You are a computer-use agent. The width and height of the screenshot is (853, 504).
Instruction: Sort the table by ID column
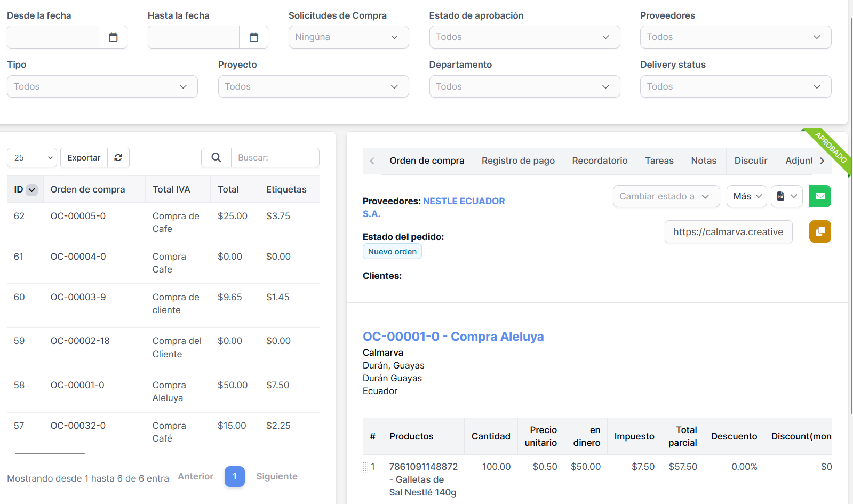point(25,189)
